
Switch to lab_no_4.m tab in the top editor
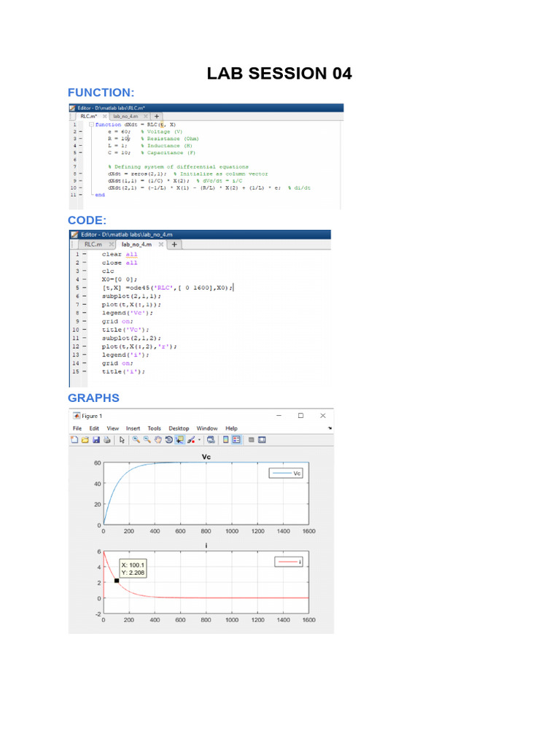tap(125, 116)
